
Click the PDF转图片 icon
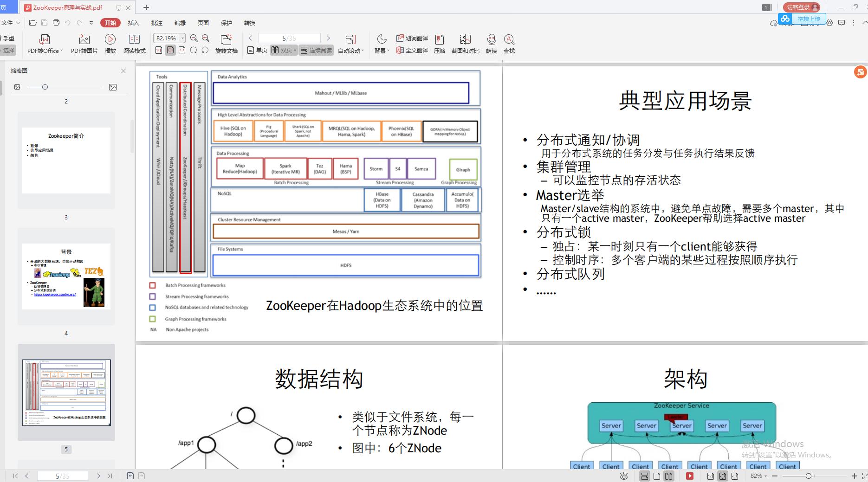point(84,39)
